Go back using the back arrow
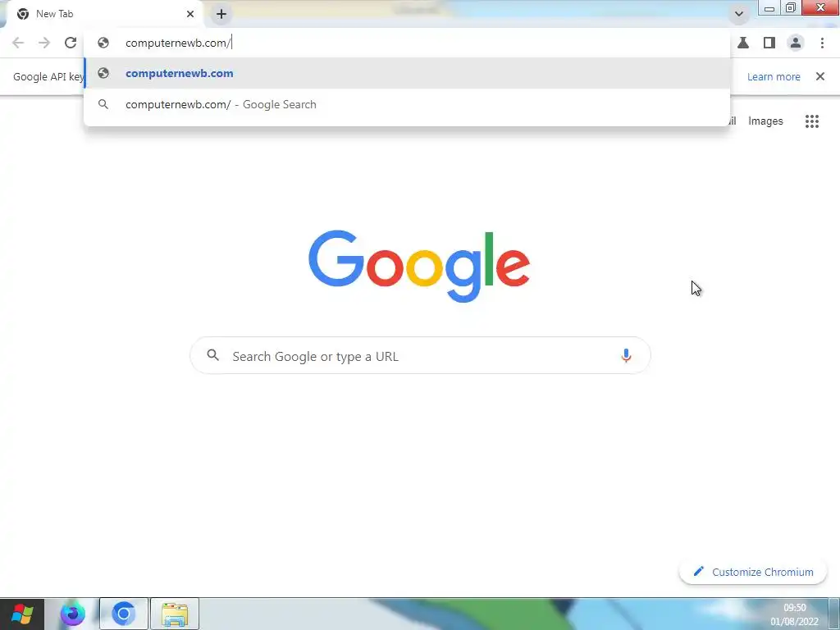Image resolution: width=840 pixels, height=630 pixels. click(18, 43)
